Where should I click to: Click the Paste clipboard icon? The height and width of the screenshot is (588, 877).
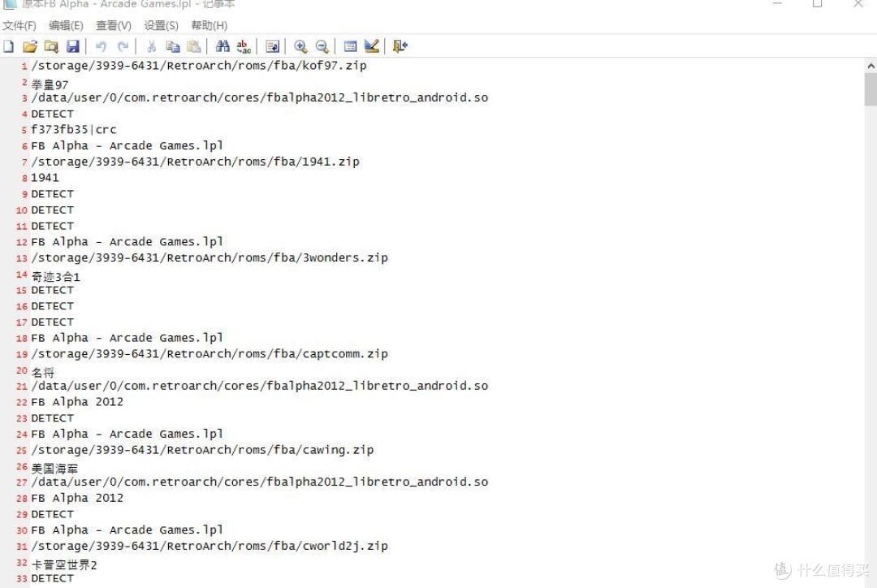pyautogui.click(x=194, y=46)
